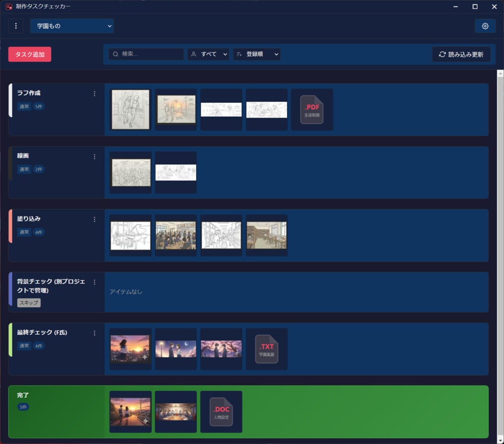Select 背景チェック (別プロジェクトで管理) task title
The image size is (504, 444).
pyautogui.click(x=51, y=286)
